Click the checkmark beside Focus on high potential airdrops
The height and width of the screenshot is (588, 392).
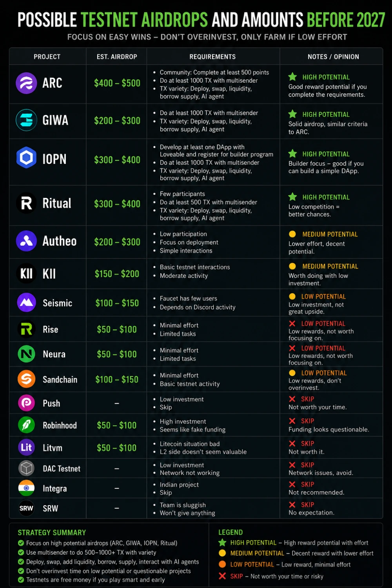click(x=21, y=543)
